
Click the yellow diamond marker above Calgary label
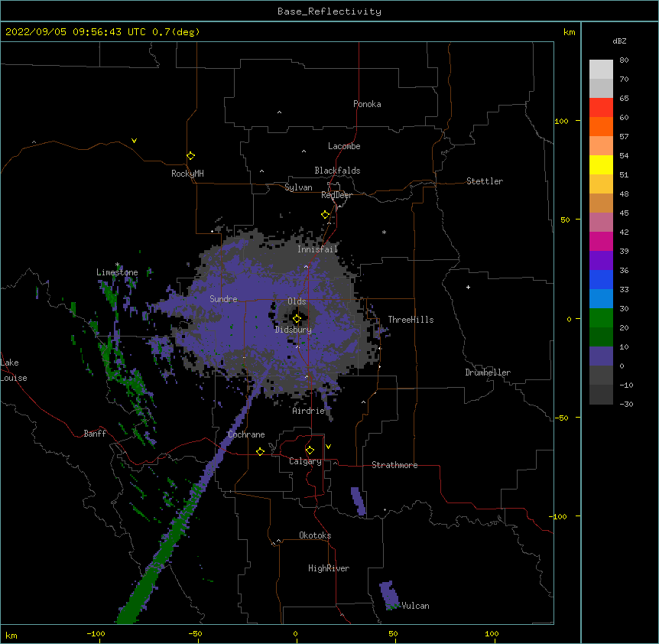(310, 450)
